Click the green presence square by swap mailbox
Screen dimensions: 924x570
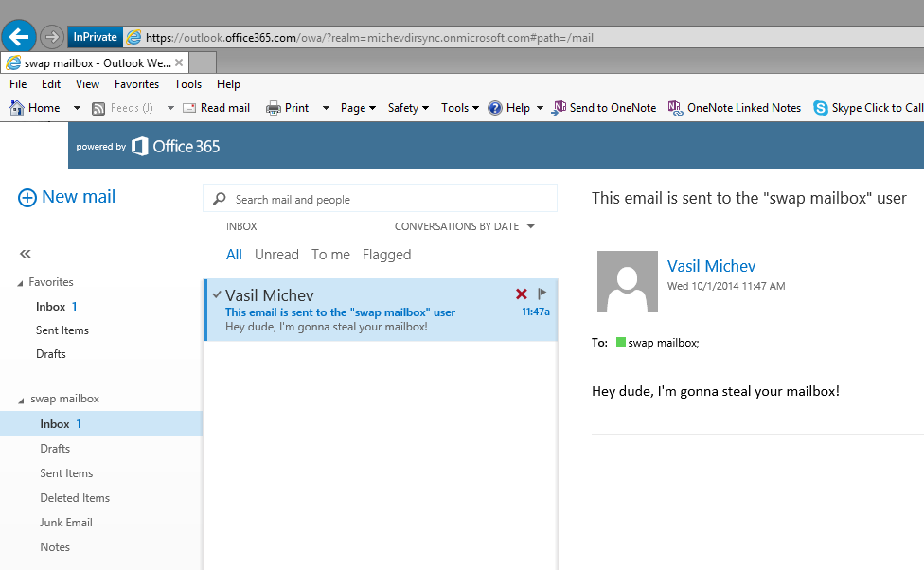pyautogui.click(x=620, y=342)
